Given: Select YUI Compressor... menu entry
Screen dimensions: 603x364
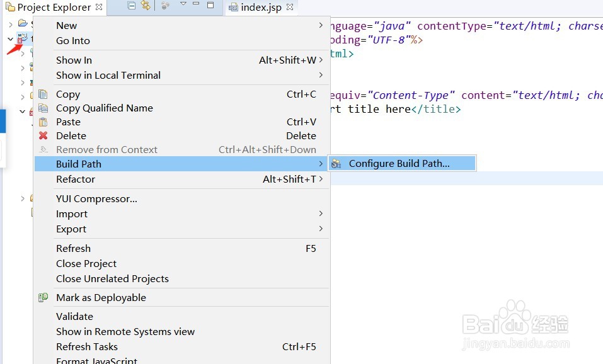Looking at the screenshot, I should [96, 198].
